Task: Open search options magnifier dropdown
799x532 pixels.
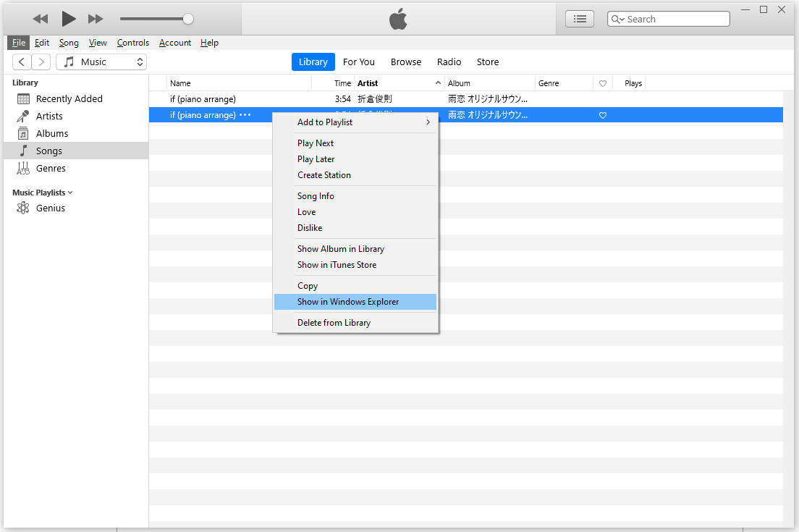Action: (617, 20)
